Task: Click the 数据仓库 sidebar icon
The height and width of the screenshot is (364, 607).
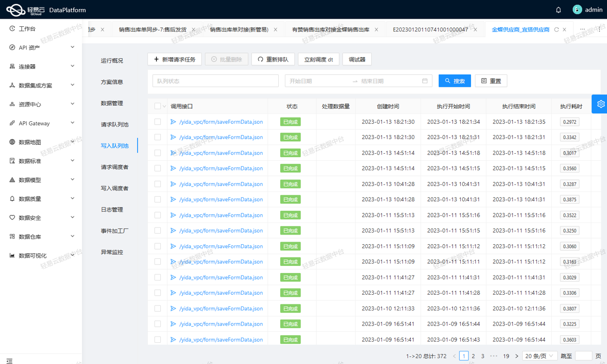Action: click(12, 237)
